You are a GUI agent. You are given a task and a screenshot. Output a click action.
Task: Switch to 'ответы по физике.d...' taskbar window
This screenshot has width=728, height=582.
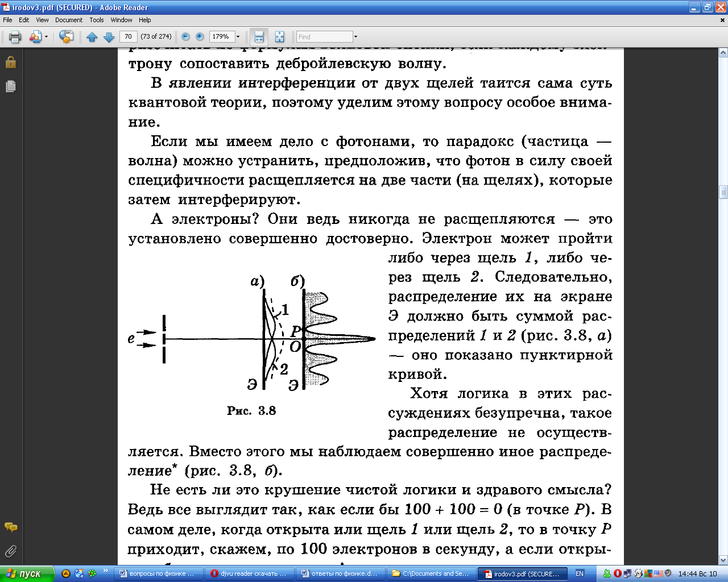pos(340,573)
